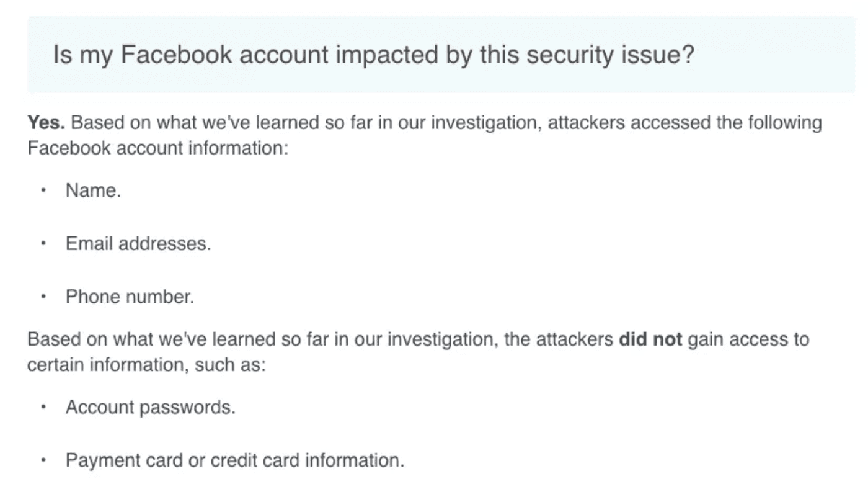Click "Payment card or credit card information." item
The height and width of the screenshot is (484, 868).
(234, 460)
